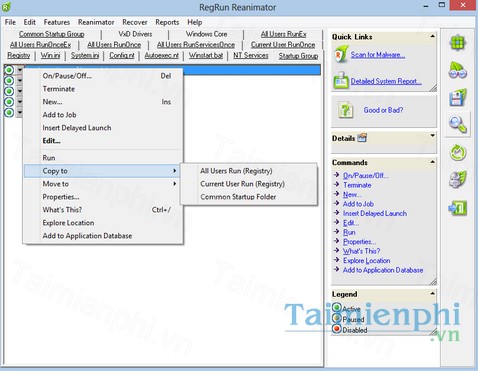Toggle the second green status indicator in list
Image resolution: width=478 pixels, height=371 pixels.
tap(9, 81)
